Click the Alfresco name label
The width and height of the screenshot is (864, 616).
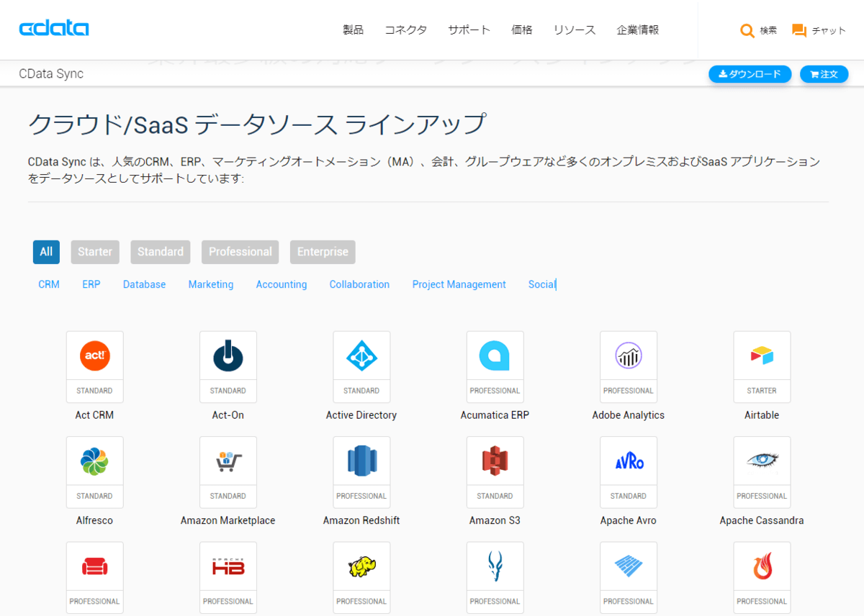[94, 520]
